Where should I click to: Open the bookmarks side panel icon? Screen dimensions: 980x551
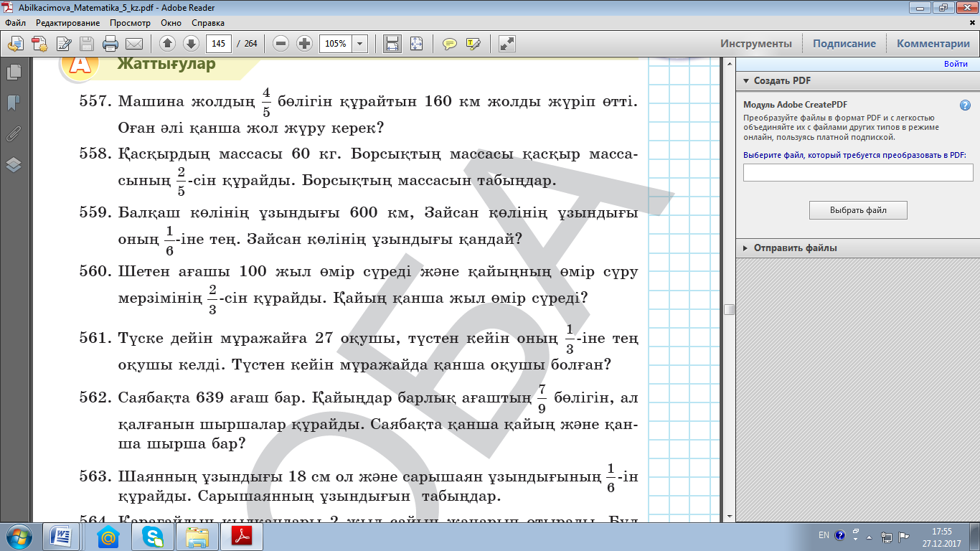(14, 103)
